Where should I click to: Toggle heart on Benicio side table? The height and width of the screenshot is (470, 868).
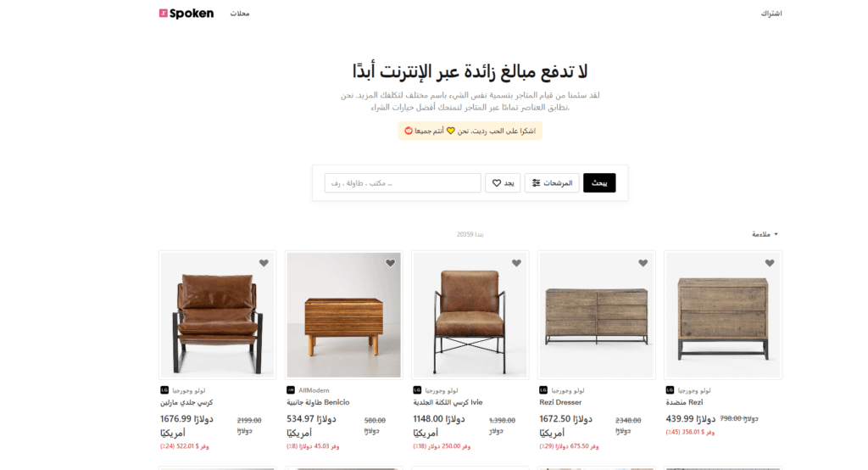(390, 263)
